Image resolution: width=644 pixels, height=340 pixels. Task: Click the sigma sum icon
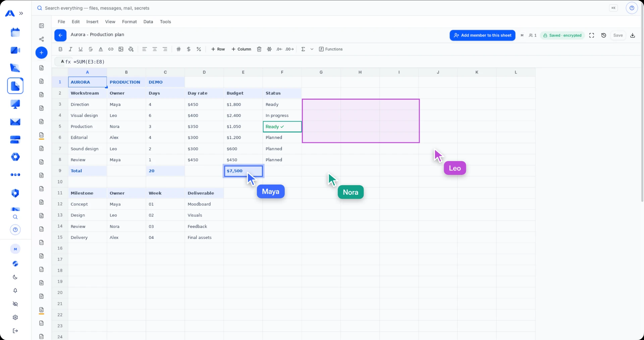click(x=303, y=49)
